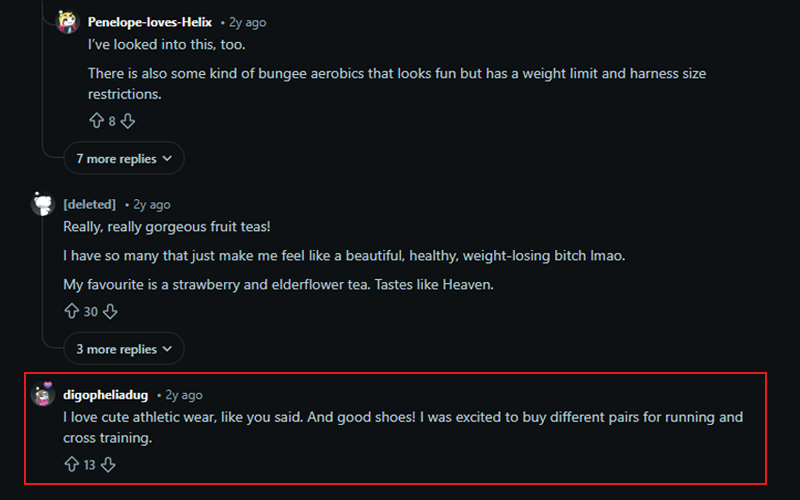Visit digopheliadug's profile via the username
Image resolution: width=800 pixels, height=500 pixels.
click(x=105, y=395)
